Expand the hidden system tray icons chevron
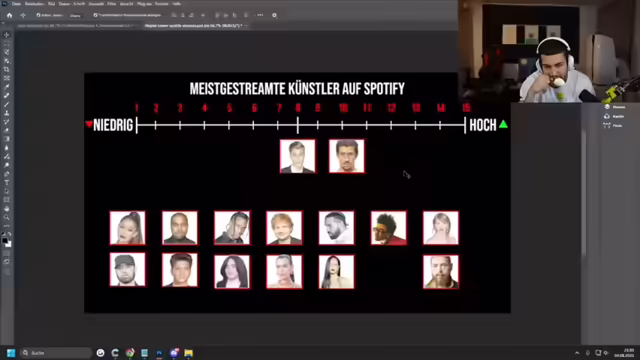 point(577,353)
